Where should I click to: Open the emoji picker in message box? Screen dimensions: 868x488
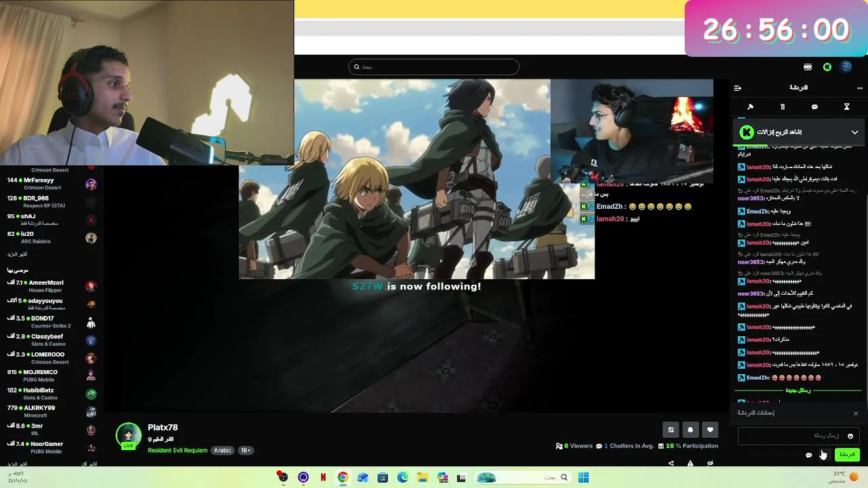coord(850,436)
